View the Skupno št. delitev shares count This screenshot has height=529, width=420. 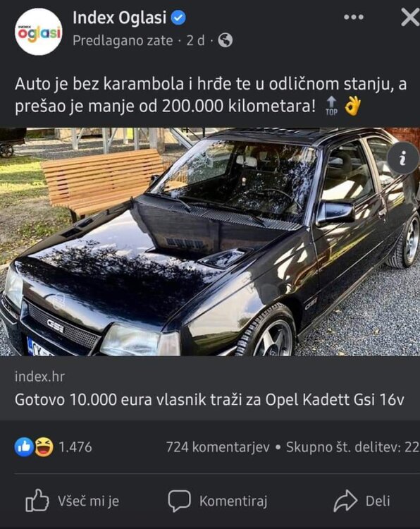click(x=352, y=447)
